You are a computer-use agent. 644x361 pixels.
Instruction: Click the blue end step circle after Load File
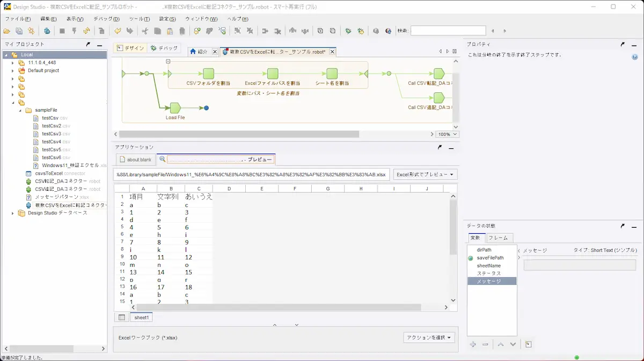pyautogui.click(x=207, y=108)
